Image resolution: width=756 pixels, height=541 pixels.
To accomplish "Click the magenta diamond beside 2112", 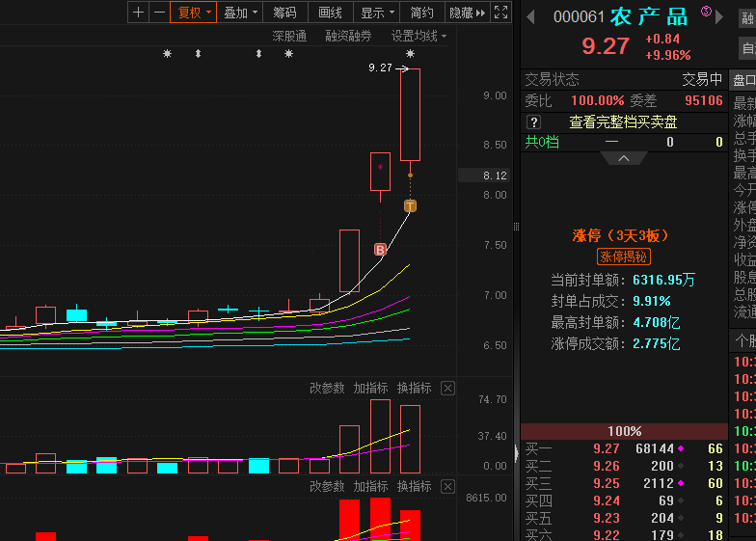I will click(681, 483).
